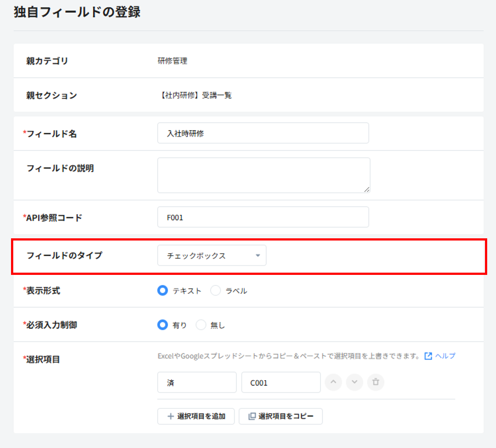The image size is (496, 448).
Task: Click the option name field showing 済
Action: [x=197, y=382]
